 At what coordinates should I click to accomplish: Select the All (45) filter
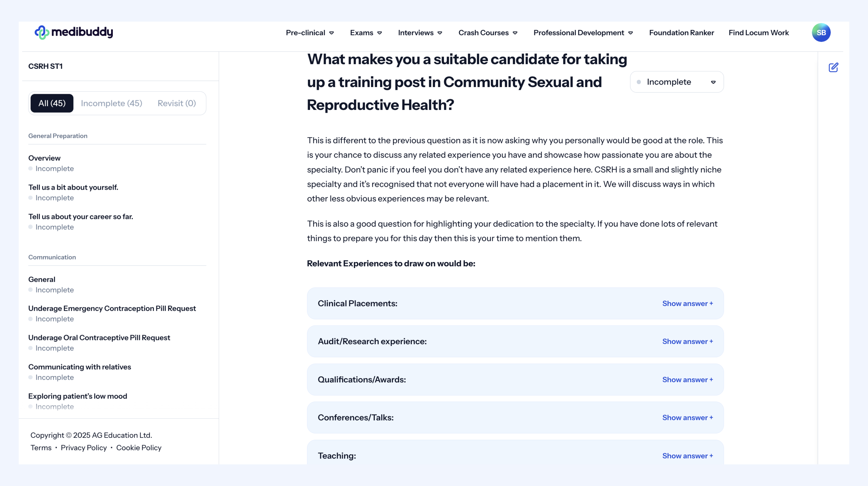pos(52,103)
